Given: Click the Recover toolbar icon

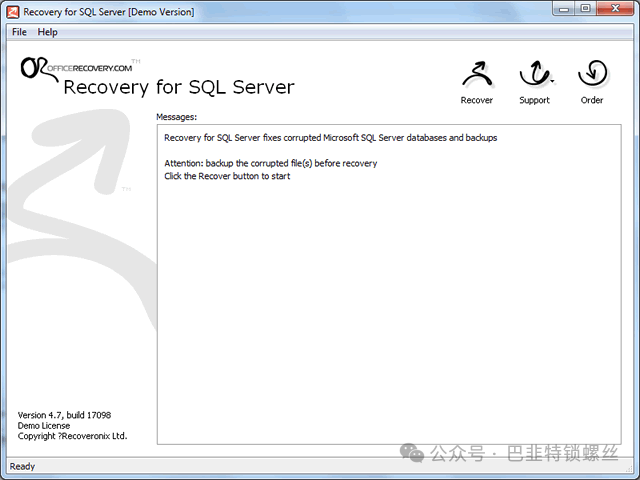Looking at the screenshot, I should coord(477,75).
